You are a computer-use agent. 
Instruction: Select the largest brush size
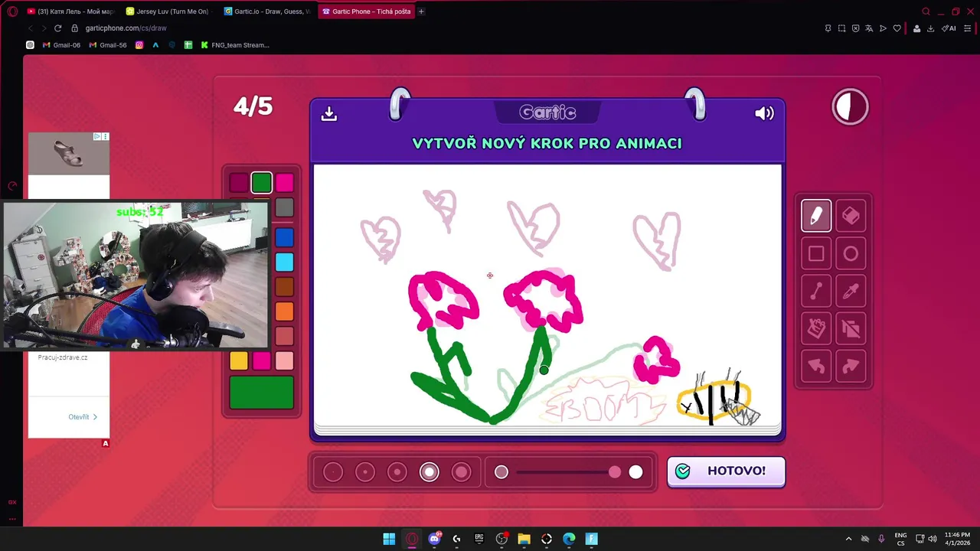pos(462,472)
